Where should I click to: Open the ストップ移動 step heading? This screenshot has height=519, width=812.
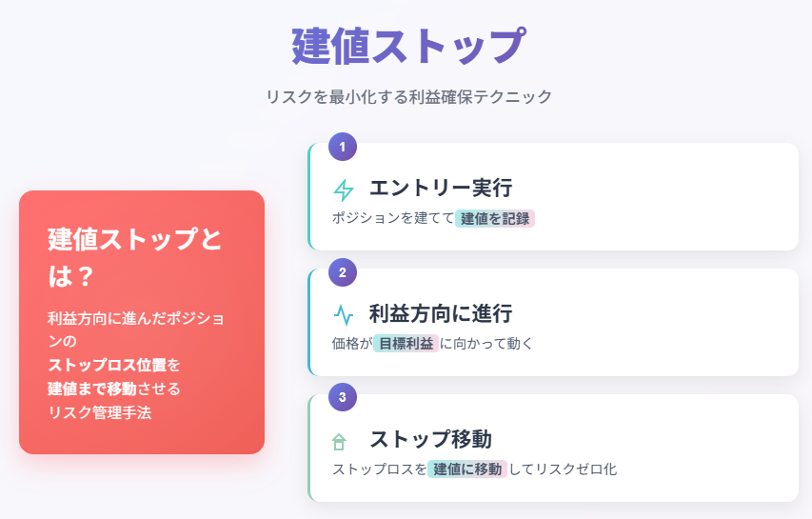(430, 439)
